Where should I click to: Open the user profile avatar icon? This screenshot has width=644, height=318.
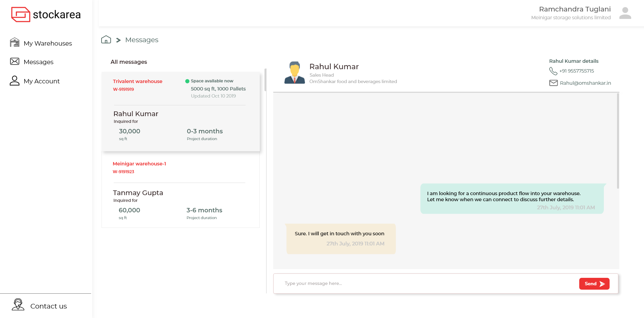tap(625, 13)
